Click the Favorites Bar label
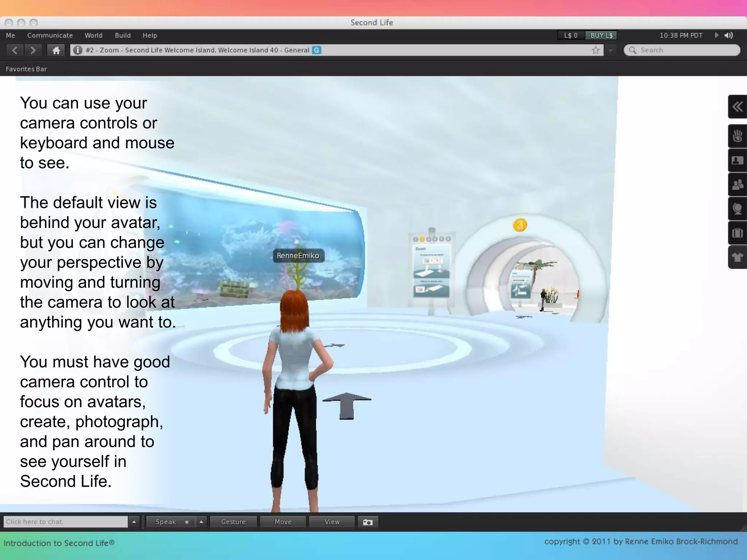The width and height of the screenshot is (747, 560). pyautogui.click(x=26, y=69)
